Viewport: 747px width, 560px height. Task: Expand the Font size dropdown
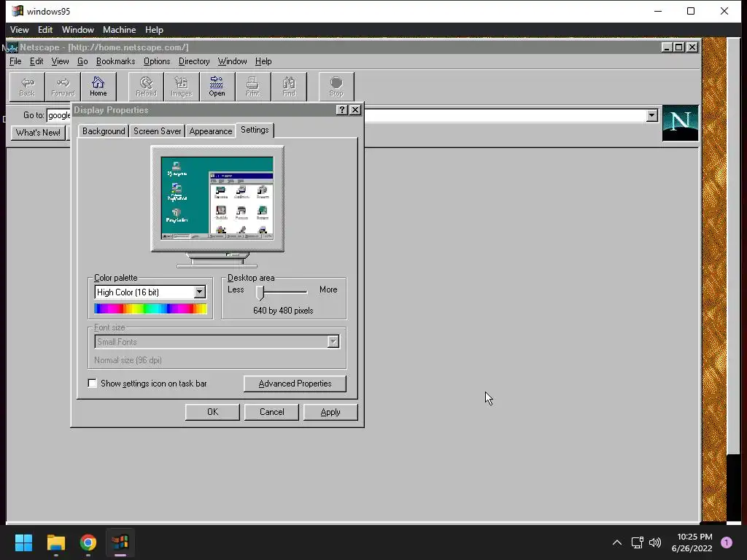click(x=333, y=341)
